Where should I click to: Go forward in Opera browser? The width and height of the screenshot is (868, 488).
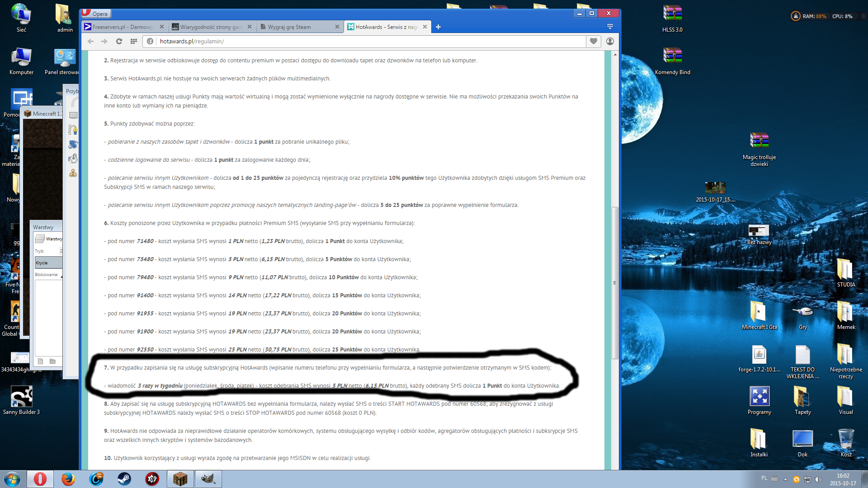[x=104, y=41]
